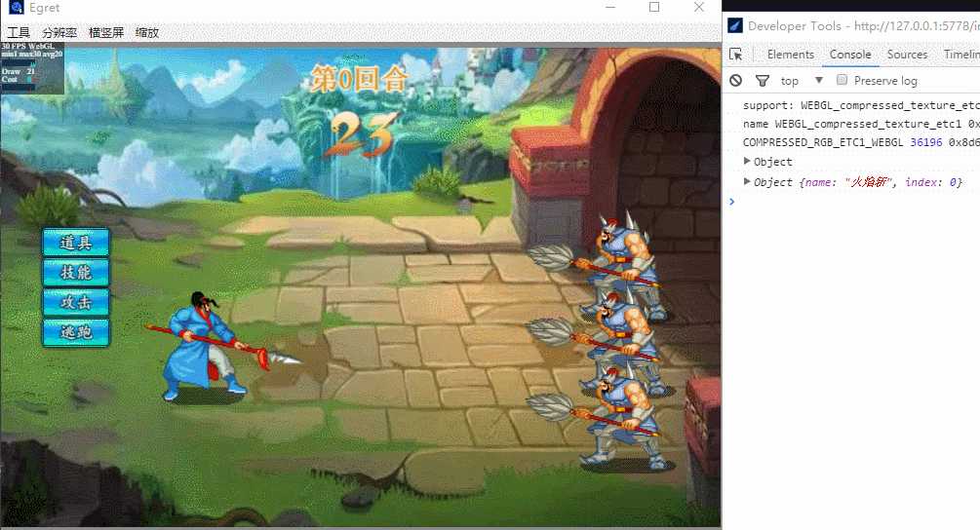Screen dimensions: 980x530
Task: Click the 第0回合 round title
Action: [359, 79]
